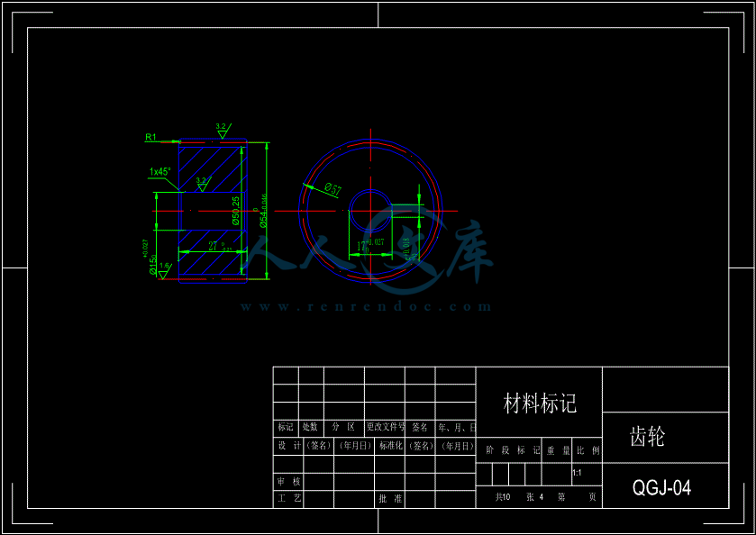This screenshot has width=756, height=535.
Task: Select the Ø15 bore diameter dimension
Action: click(x=150, y=258)
